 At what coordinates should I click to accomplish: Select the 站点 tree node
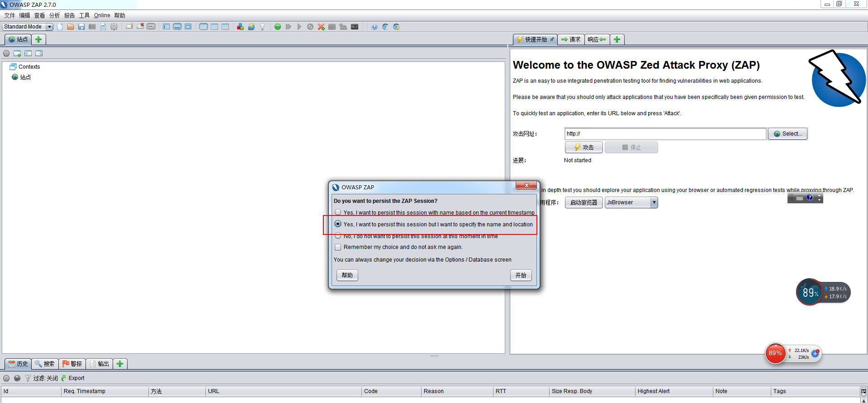[22, 77]
